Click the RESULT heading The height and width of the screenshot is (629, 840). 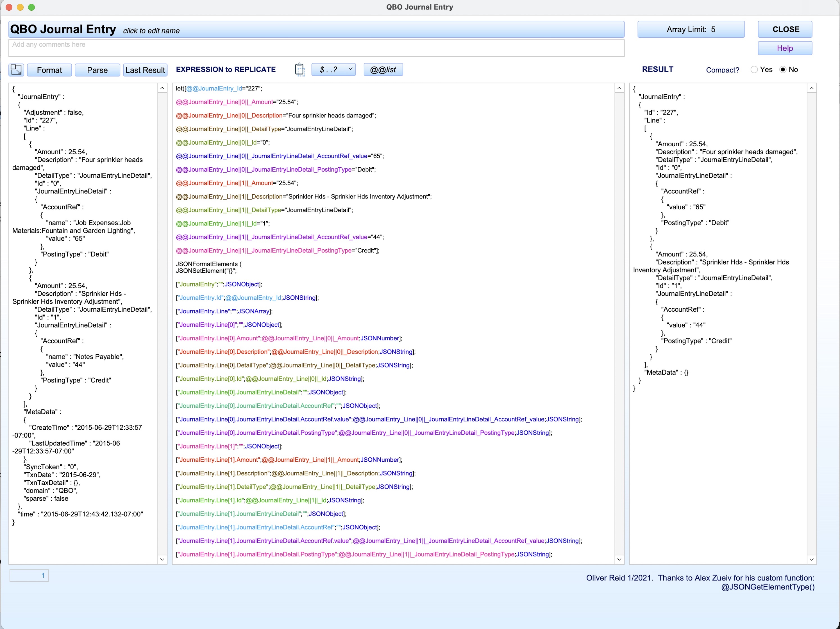(x=657, y=69)
